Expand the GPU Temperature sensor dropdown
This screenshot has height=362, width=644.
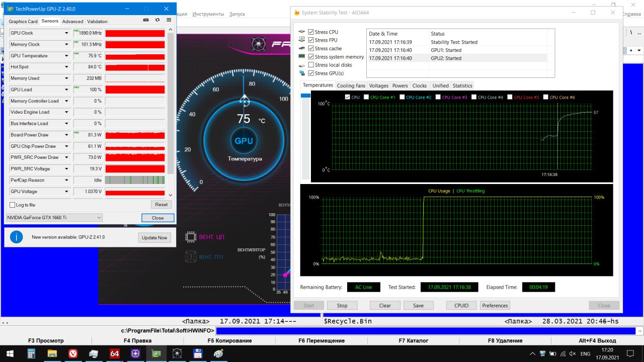(x=66, y=56)
